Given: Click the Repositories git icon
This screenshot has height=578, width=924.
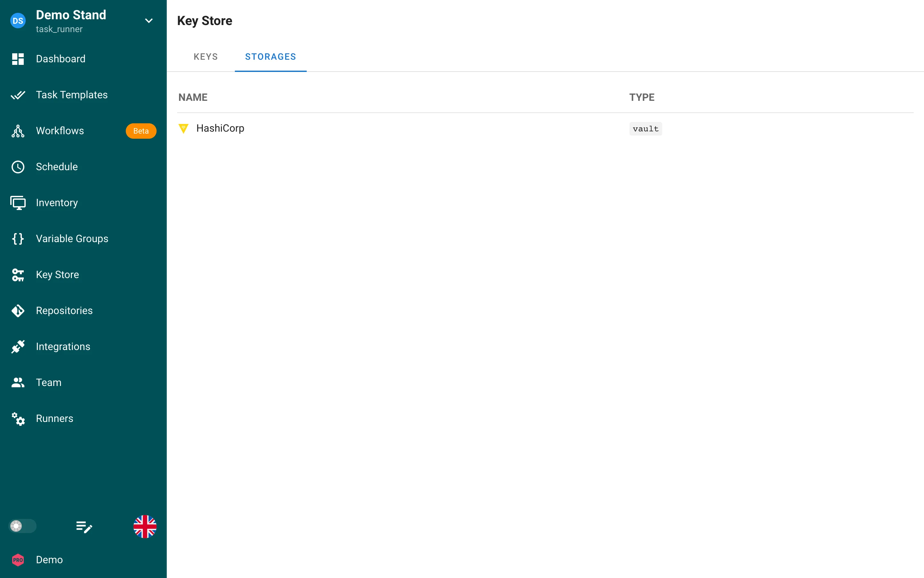Looking at the screenshot, I should tap(18, 311).
